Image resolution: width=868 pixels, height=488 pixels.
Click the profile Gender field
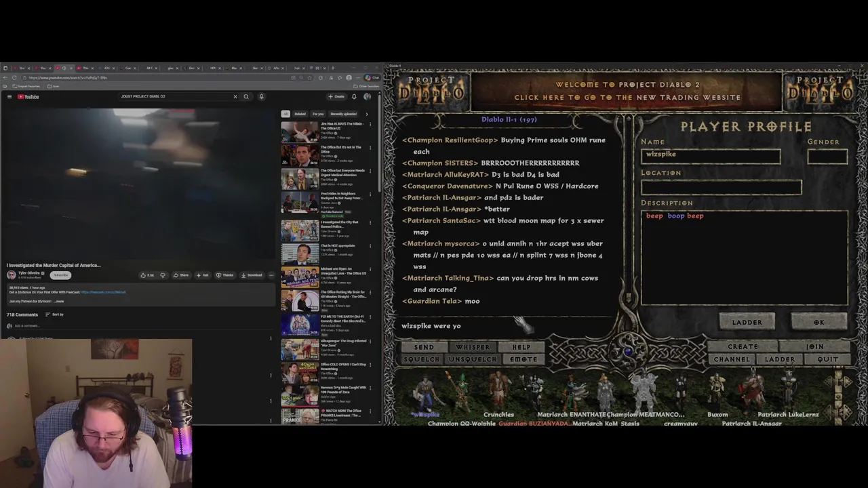point(827,157)
